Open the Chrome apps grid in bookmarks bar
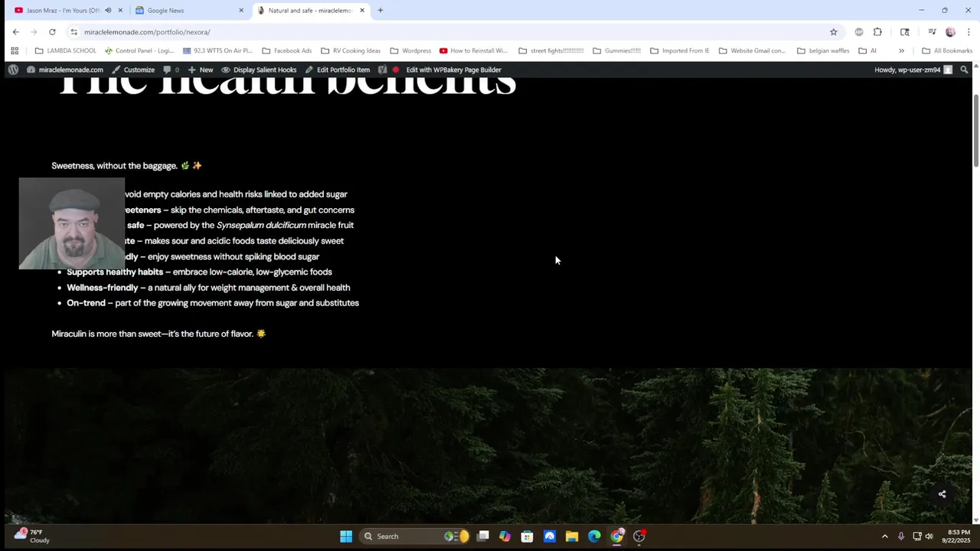Image resolution: width=980 pixels, height=551 pixels. pyautogui.click(x=15, y=51)
